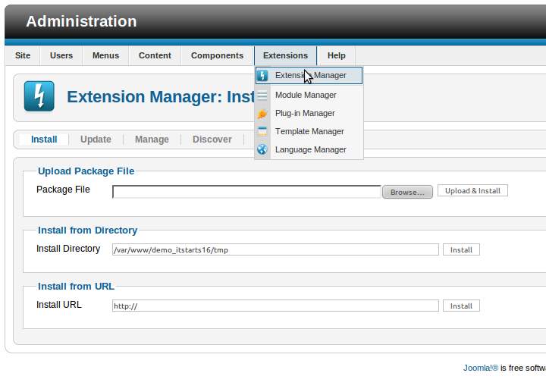Open the Users menu
This screenshot has height=392, width=546.
pos(61,55)
